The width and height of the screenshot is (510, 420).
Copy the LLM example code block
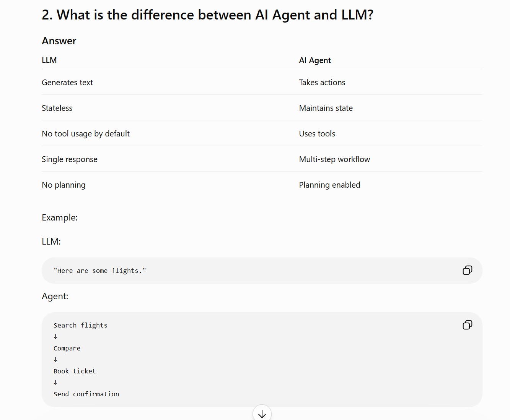467,270
